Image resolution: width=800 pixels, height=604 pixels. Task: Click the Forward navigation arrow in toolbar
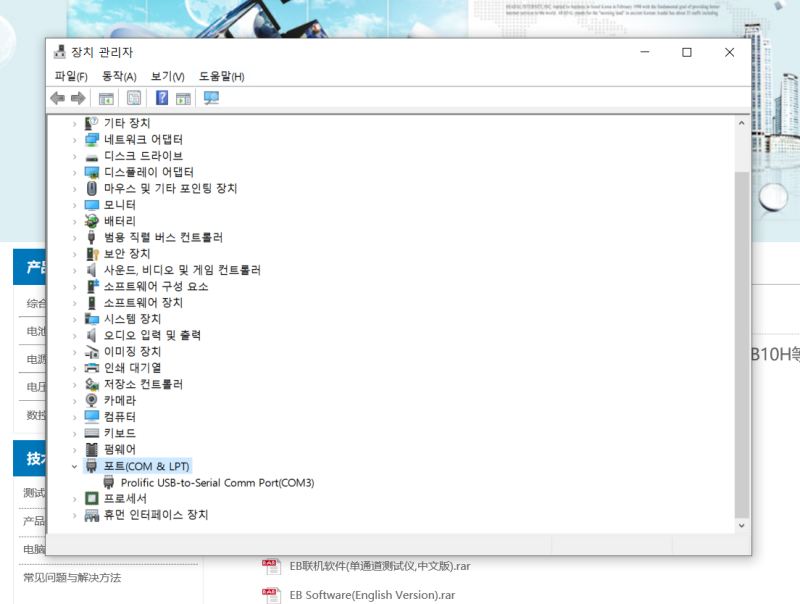(78, 97)
